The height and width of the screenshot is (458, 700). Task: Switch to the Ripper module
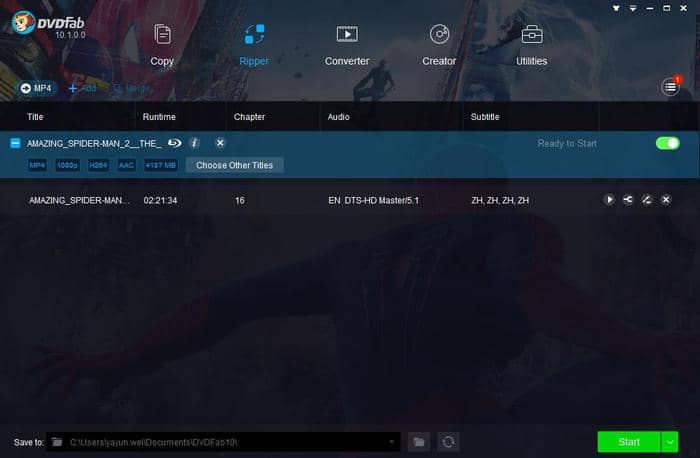point(254,45)
